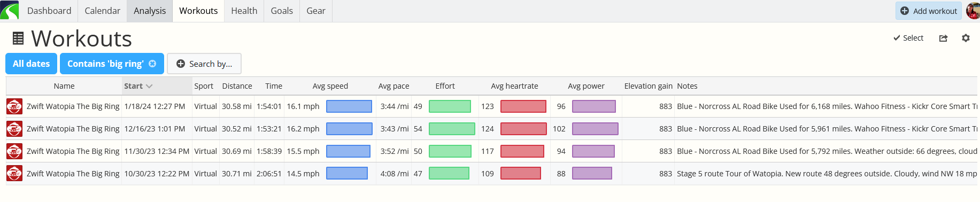Click the Zwift icon for the 10/30/23 workout
Viewport: 980px width, 202px height.
click(x=14, y=174)
